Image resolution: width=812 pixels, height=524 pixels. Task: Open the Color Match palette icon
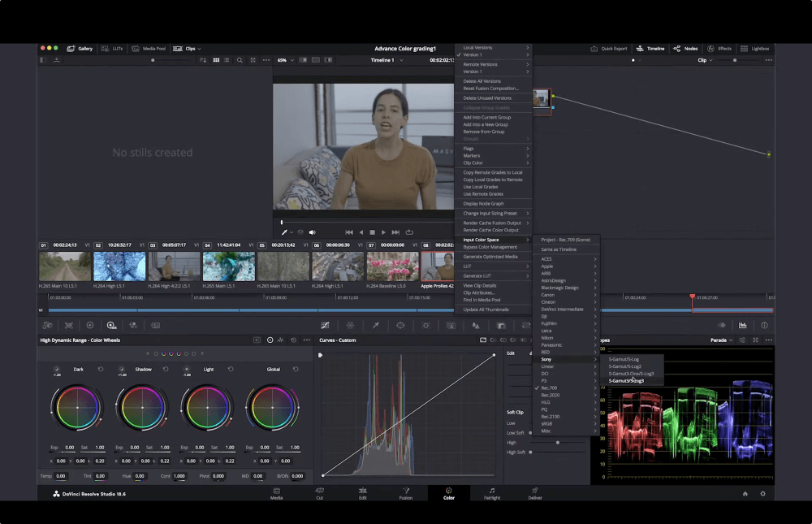click(68, 326)
